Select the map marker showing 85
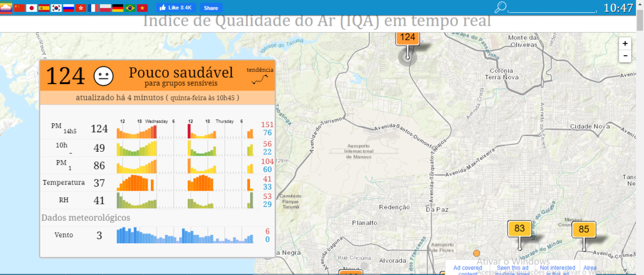This screenshot has height=275, width=644. [584, 229]
